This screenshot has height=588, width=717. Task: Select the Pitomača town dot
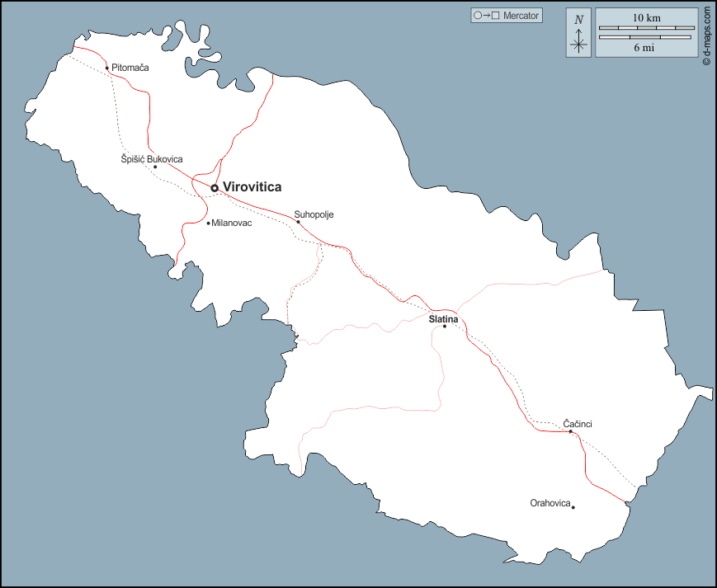[107, 68]
